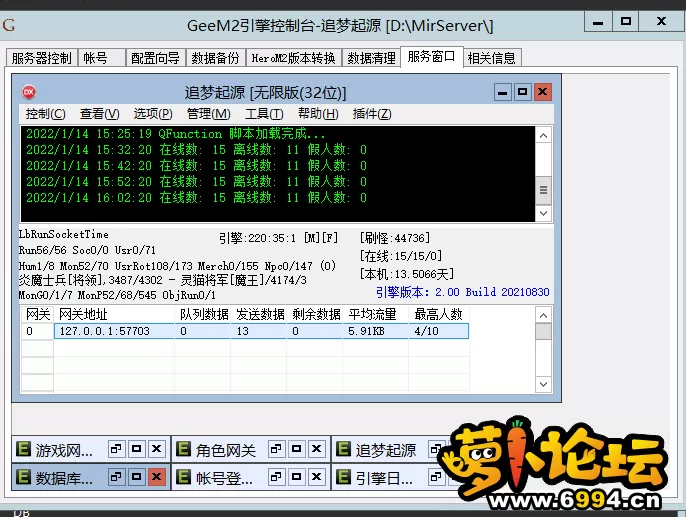Open the 控制(C) menu
Image resolution: width=686 pixels, height=517 pixels.
(x=46, y=114)
